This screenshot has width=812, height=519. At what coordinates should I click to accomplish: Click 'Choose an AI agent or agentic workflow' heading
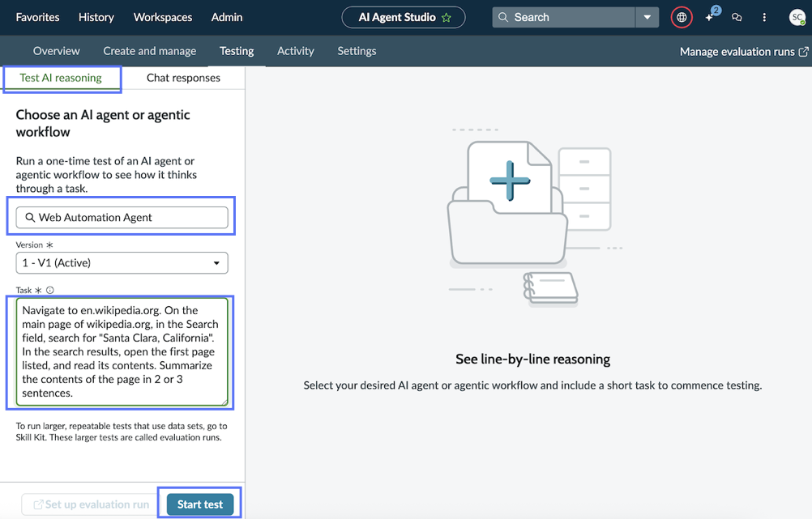[103, 123]
